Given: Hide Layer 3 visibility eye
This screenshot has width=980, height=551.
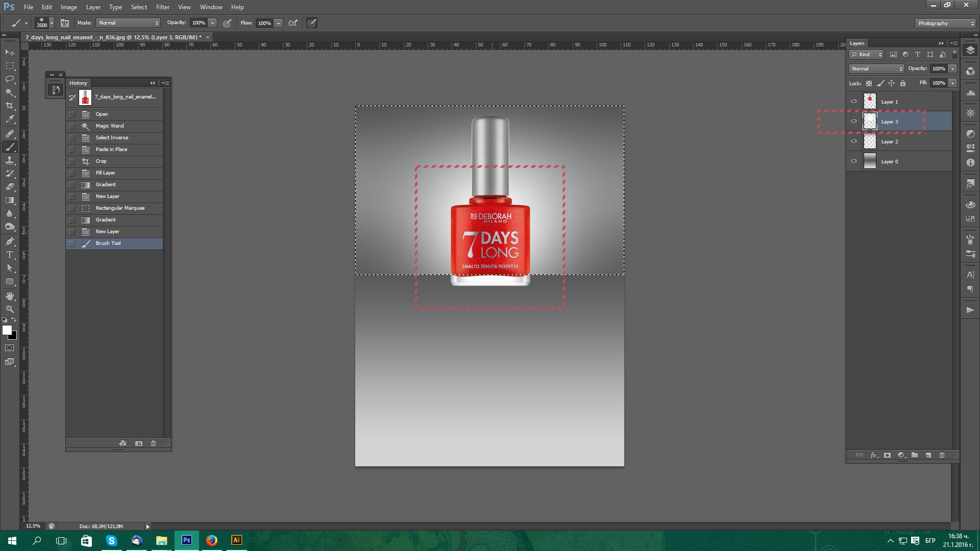Looking at the screenshot, I should pos(854,121).
